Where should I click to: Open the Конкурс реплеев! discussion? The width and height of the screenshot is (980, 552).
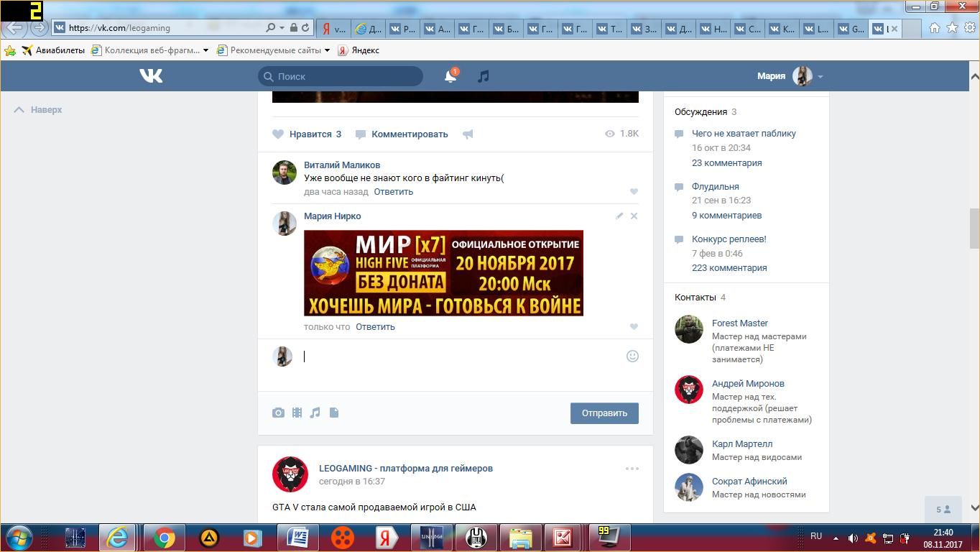[729, 239]
